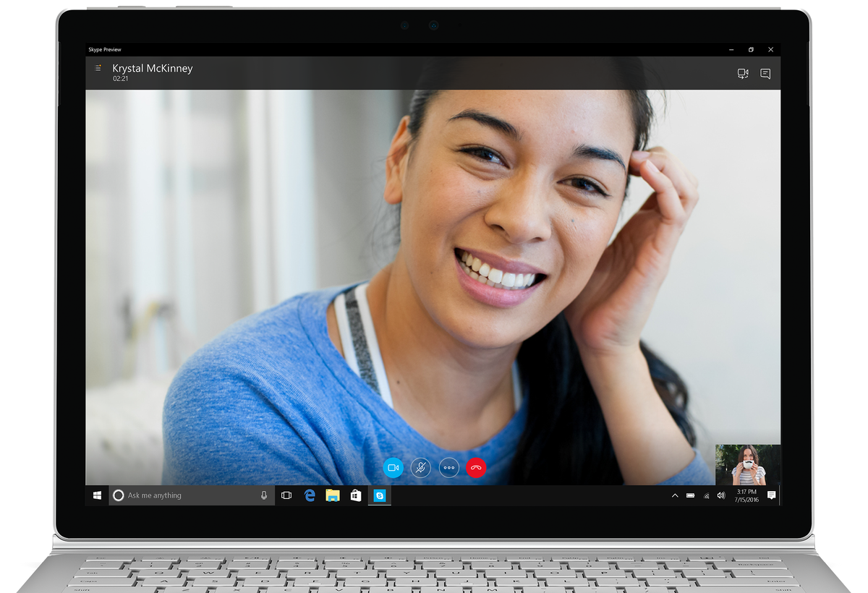Click the Ask me anything search box

(x=192, y=495)
